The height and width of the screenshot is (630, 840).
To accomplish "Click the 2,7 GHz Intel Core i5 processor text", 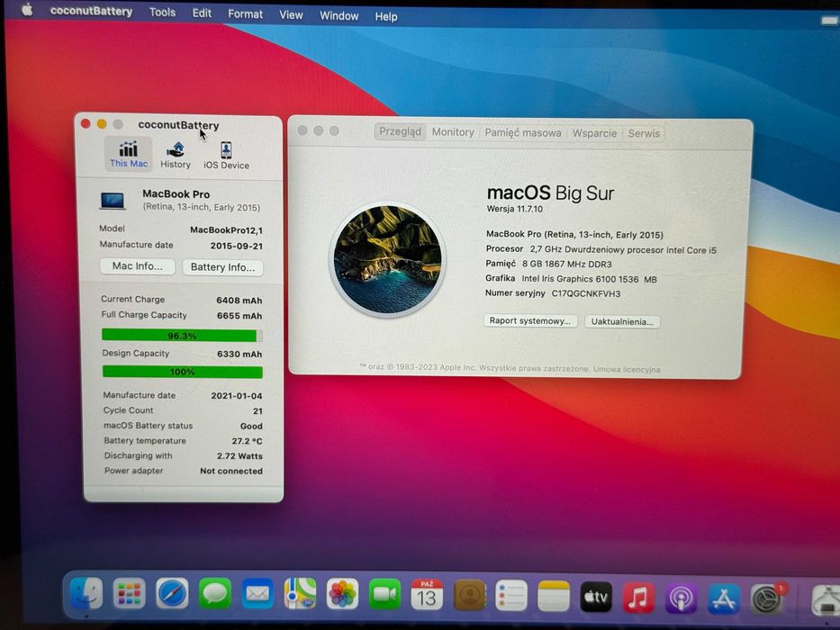I will coord(623,250).
